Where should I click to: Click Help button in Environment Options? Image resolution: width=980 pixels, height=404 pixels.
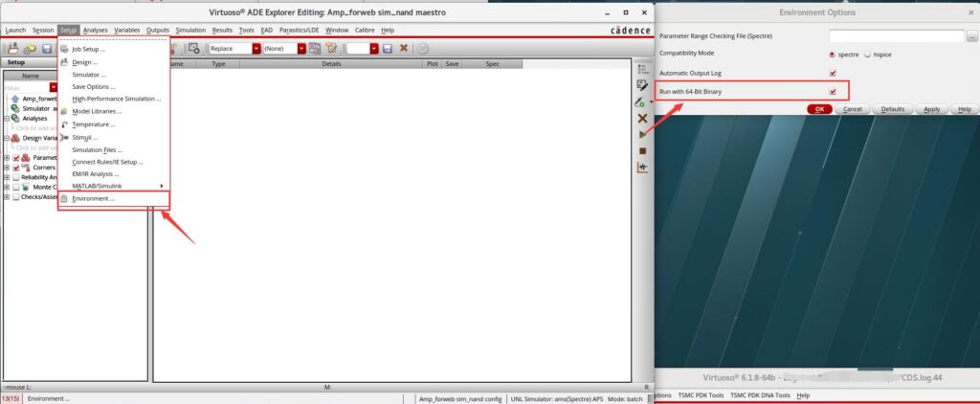(965, 109)
